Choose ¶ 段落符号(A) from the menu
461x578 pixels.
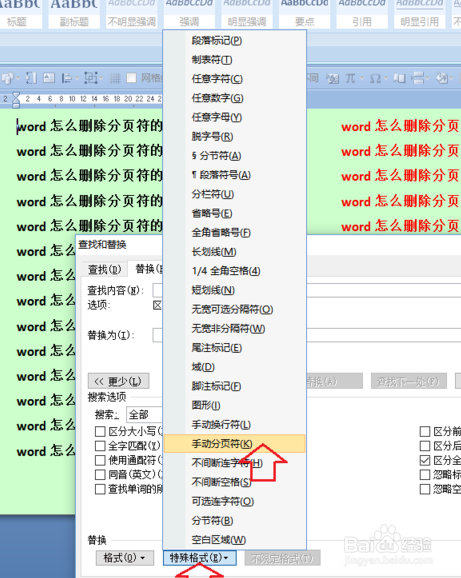pyautogui.click(x=235, y=175)
